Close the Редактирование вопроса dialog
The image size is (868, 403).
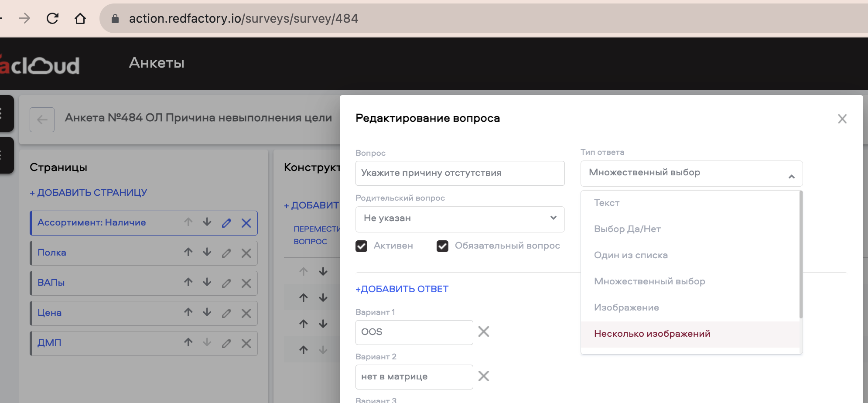(842, 119)
